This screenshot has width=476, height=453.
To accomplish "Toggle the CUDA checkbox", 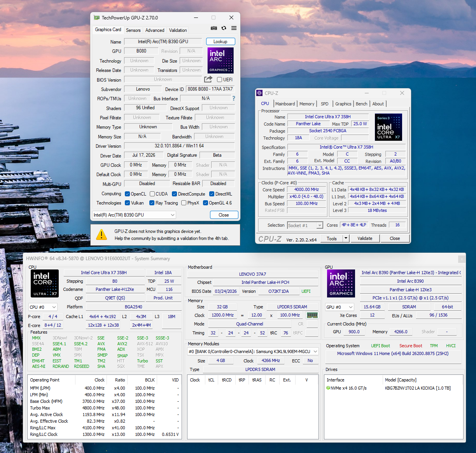I will (x=152, y=194).
